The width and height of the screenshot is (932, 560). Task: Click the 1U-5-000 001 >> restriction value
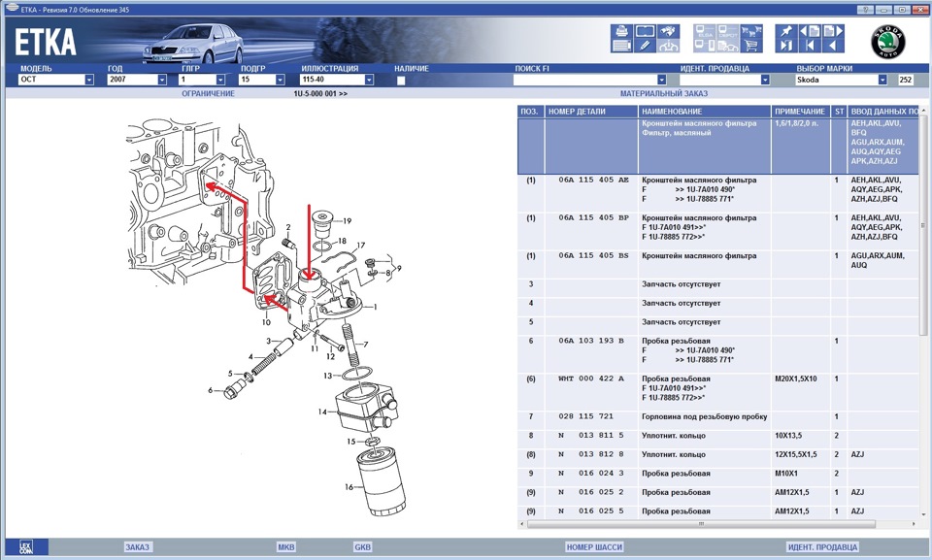(x=320, y=93)
